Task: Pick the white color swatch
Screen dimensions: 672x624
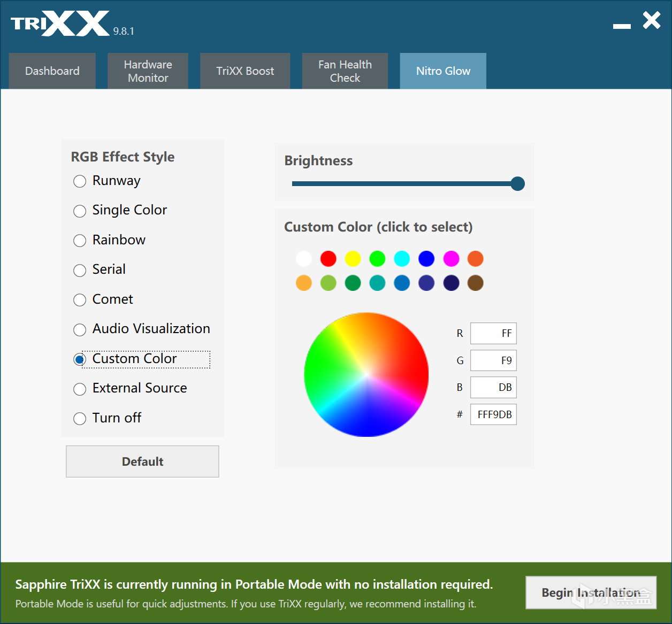Action: (x=303, y=259)
